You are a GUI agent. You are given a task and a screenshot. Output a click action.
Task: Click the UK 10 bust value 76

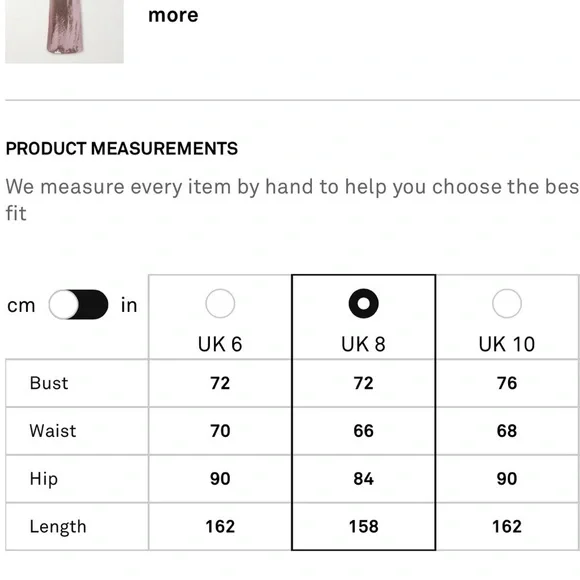coord(507,383)
